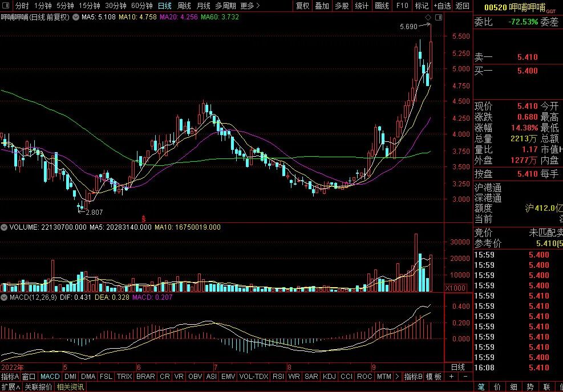This screenshot has height=392, width=563.
Task: Open the 指标A indicator group
Action: [x=10, y=377]
